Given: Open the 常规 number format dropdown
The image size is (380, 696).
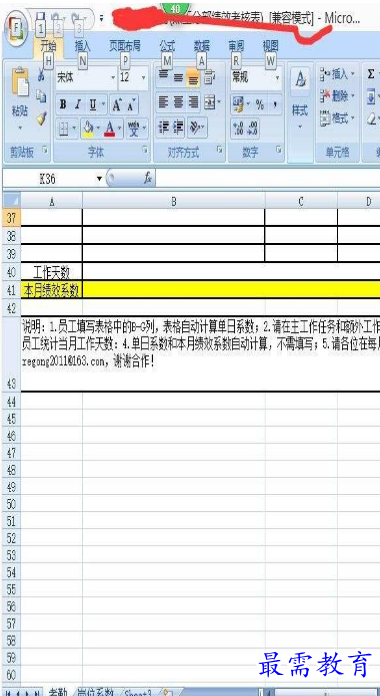Looking at the screenshot, I should click(278, 78).
